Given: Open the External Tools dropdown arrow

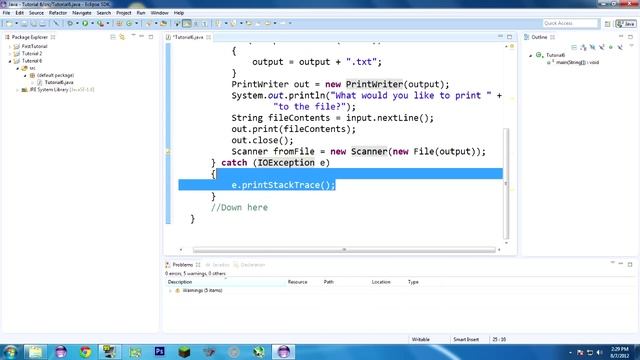Looking at the screenshot, I should click(x=107, y=24).
